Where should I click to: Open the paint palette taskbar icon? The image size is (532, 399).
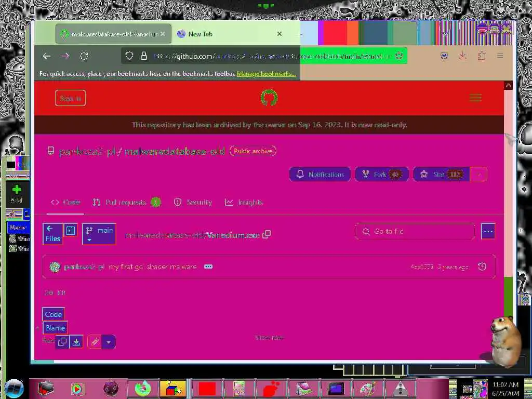(x=368, y=389)
